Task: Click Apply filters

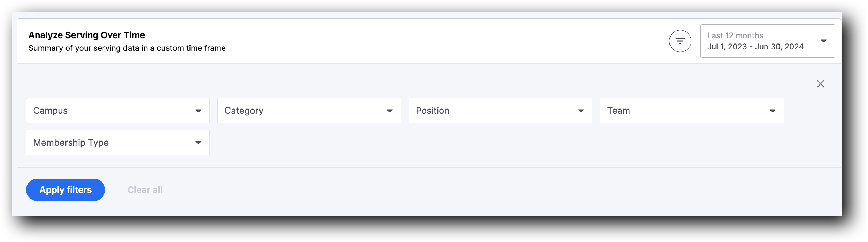Action: 65,189
